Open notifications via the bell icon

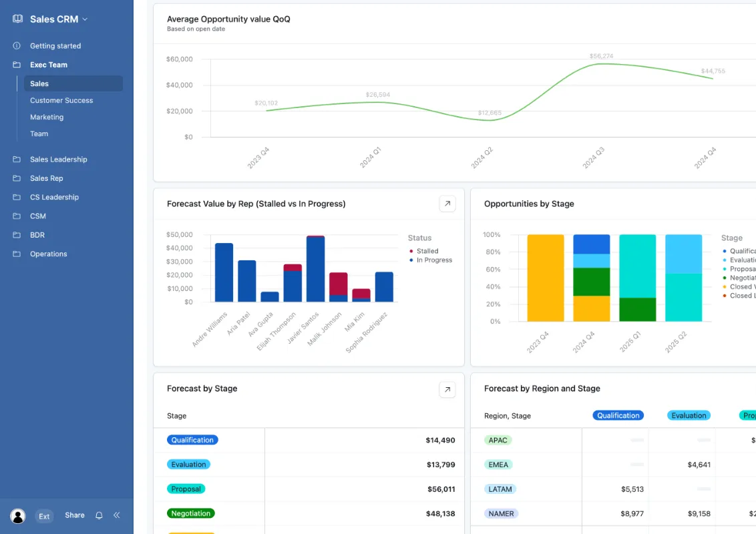tap(99, 515)
